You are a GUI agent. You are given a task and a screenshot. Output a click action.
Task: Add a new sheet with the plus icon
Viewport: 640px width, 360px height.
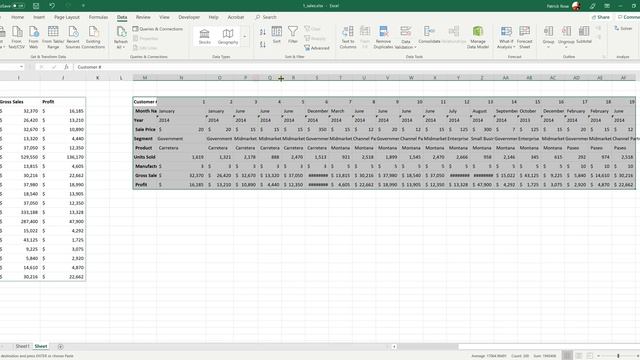tap(60, 347)
